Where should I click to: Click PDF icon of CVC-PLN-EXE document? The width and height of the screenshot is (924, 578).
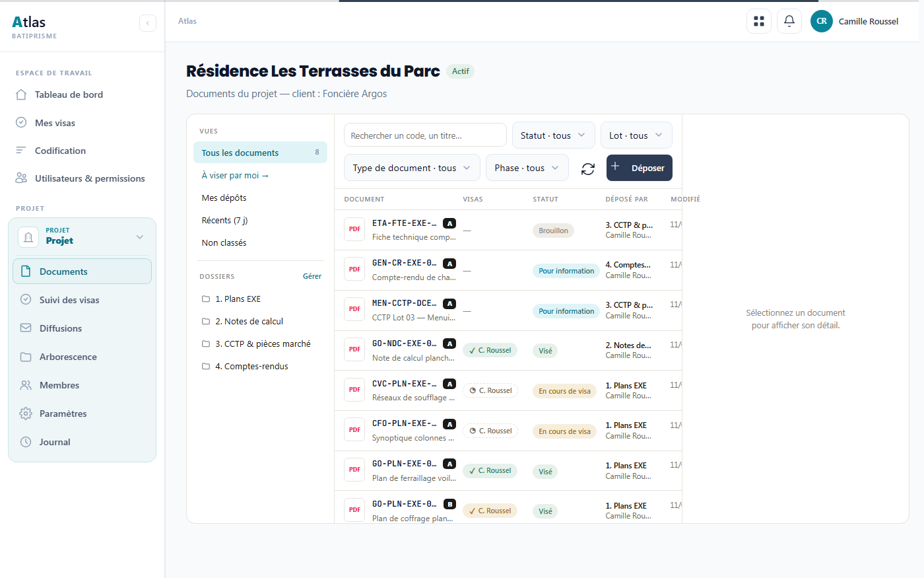pyautogui.click(x=354, y=390)
